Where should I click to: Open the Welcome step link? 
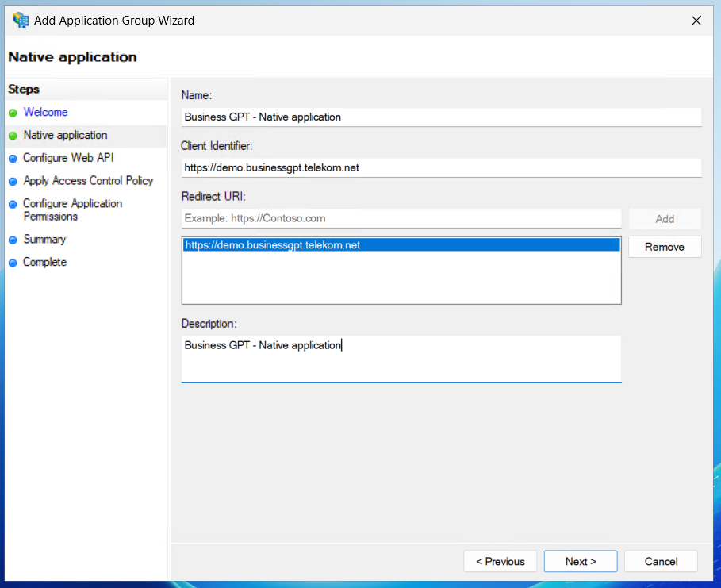(x=45, y=112)
